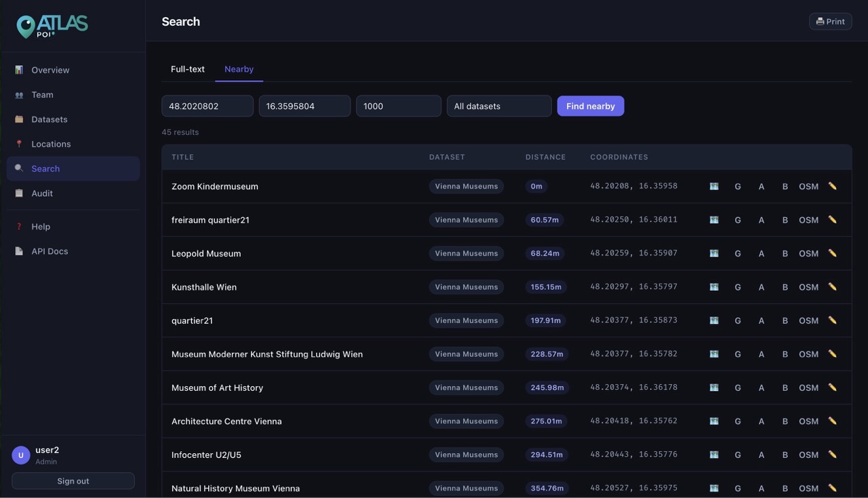This screenshot has width=868, height=498.
Task: Open map icon for quartier21 197.91m row
Action: coord(713,320)
